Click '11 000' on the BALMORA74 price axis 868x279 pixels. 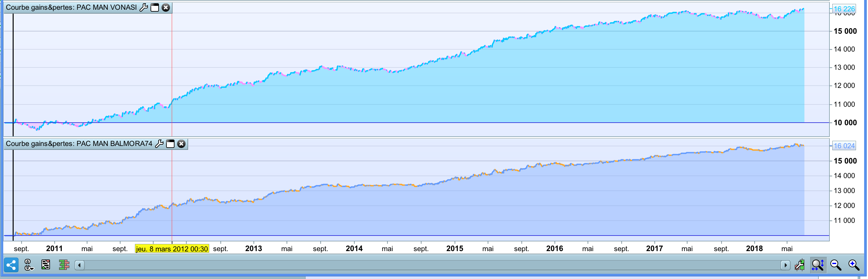844,221
